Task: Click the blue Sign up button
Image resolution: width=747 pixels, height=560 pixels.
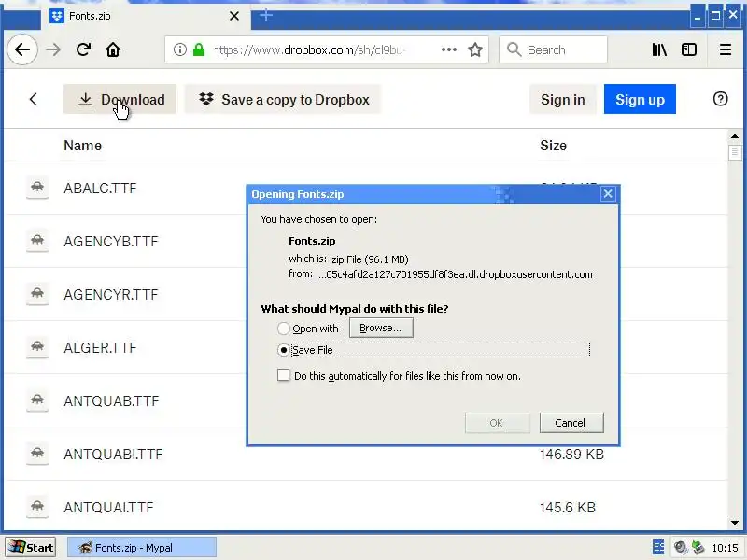Action: point(640,99)
